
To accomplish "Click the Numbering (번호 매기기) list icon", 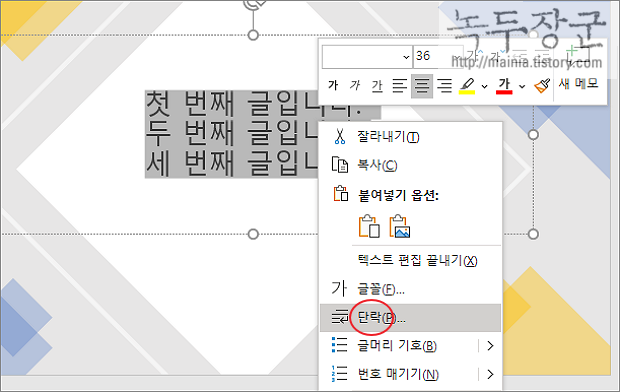I will (340, 374).
